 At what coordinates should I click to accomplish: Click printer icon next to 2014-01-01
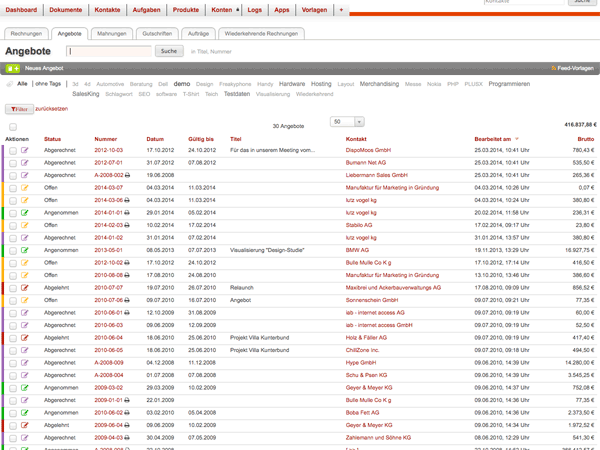click(127, 213)
